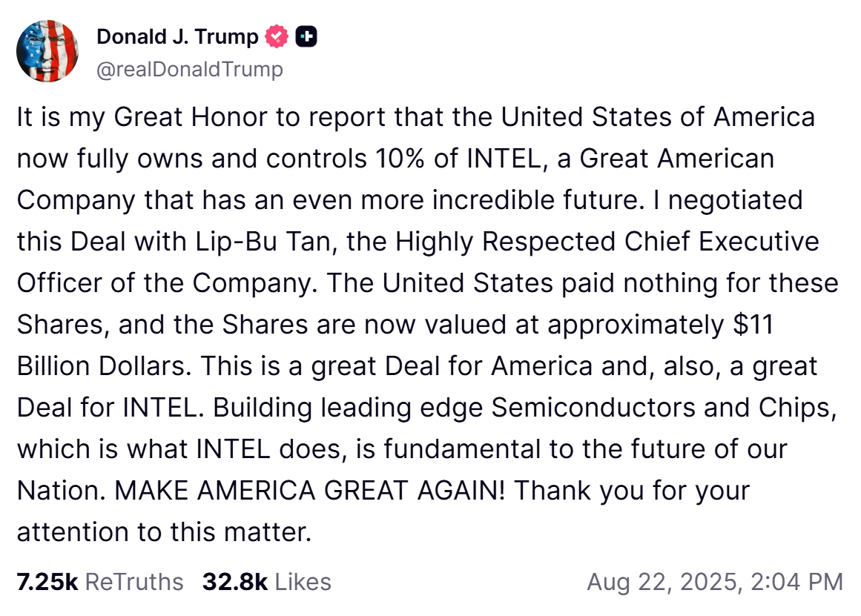The height and width of the screenshot is (616, 861).
Task: Click the words Highly Respected Chief Executive
Action: click(x=607, y=242)
